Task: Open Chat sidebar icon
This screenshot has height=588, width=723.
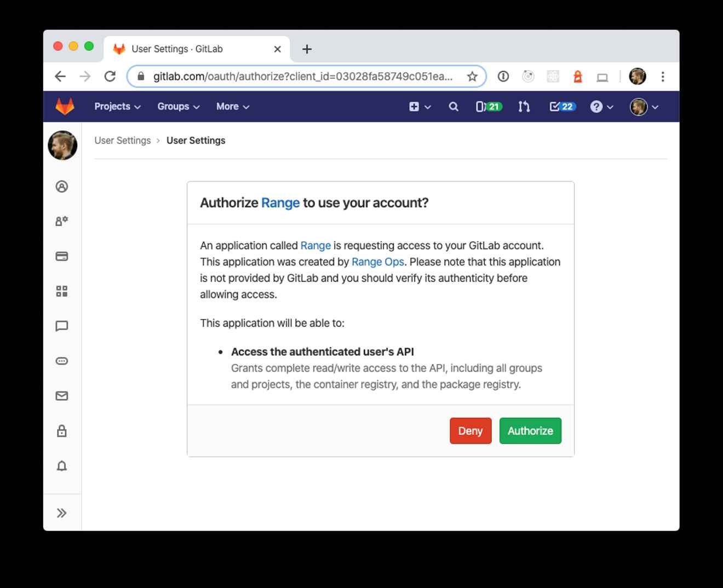Action: coord(62,326)
